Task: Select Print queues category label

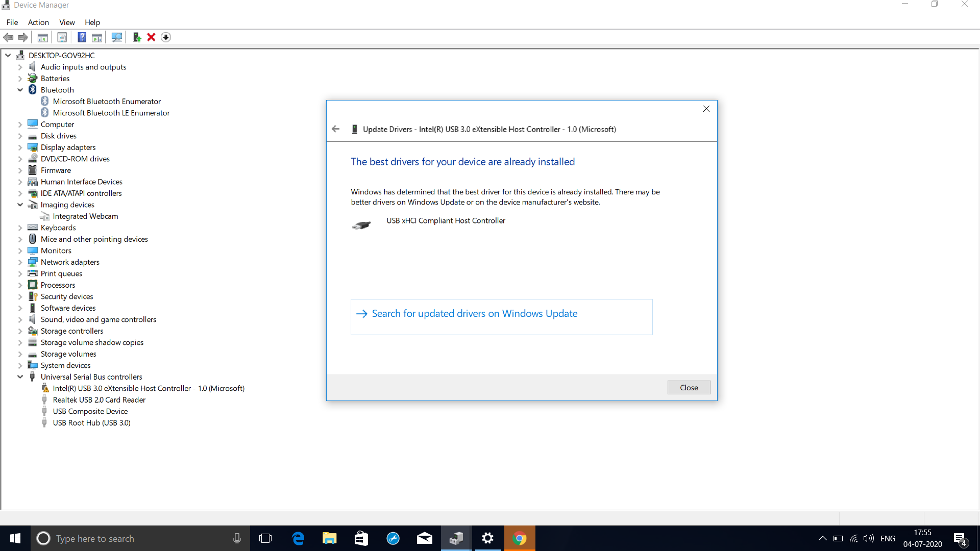Action: click(x=61, y=273)
